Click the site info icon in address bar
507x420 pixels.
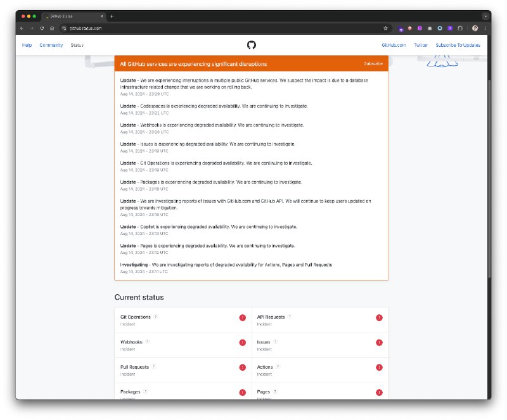click(64, 28)
